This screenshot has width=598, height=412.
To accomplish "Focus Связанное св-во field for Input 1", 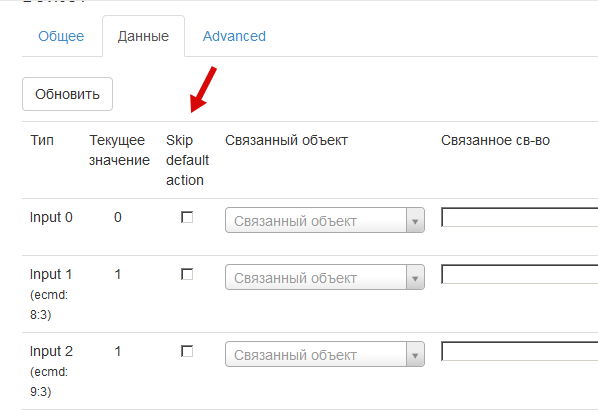I will pyautogui.click(x=519, y=274).
